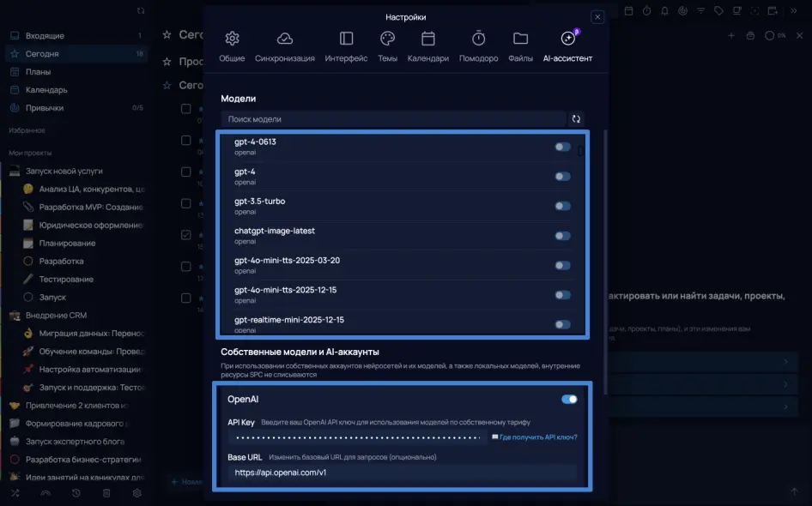The image size is (812, 506).
Task: Click the shuffle icon in bottom sidebar
Action: coord(15,493)
